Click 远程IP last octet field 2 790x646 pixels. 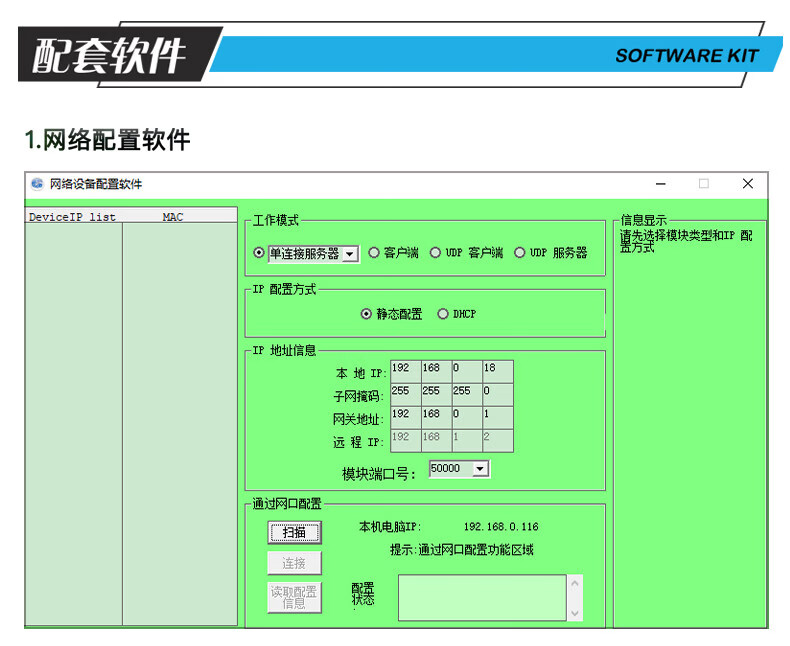pyautogui.click(x=498, y=441)
